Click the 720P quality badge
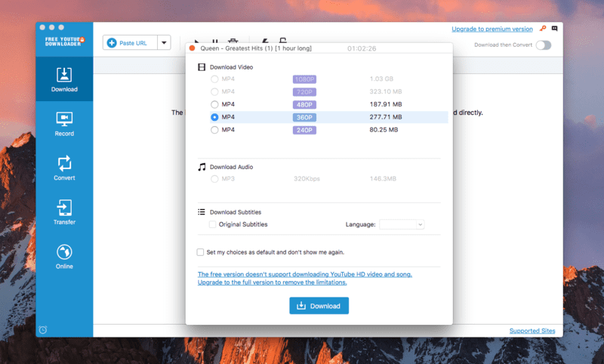604x364 pixels. (x=304, y=91)
